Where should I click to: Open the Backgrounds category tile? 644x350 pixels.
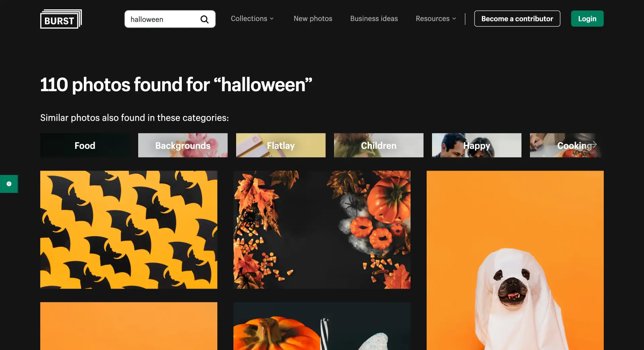[x=183, y=145]
